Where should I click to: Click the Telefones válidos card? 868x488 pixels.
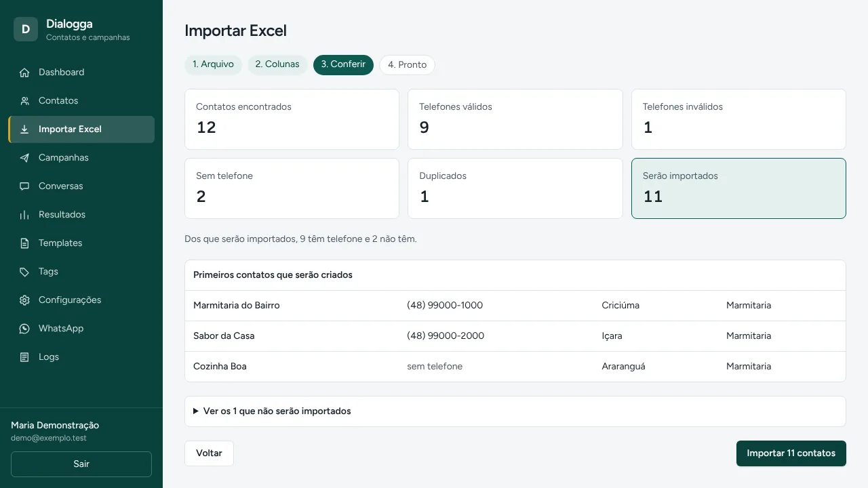point(515,119)
